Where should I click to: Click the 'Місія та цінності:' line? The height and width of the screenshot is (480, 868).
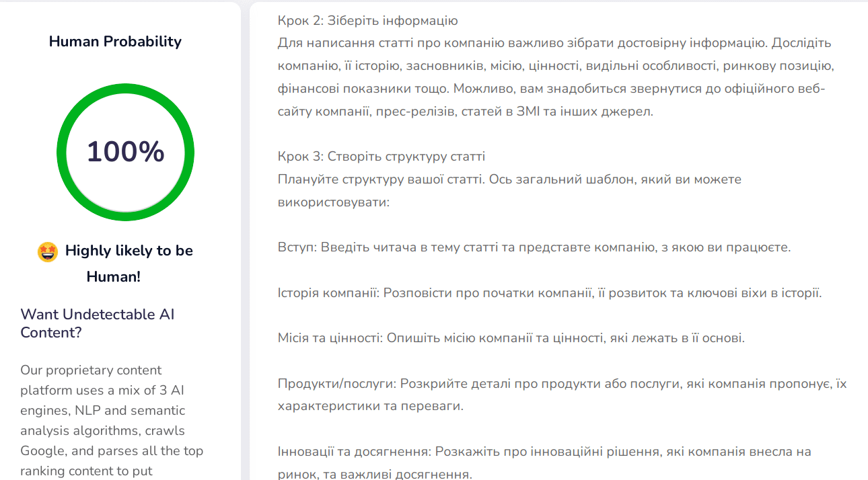click(511, 338)
